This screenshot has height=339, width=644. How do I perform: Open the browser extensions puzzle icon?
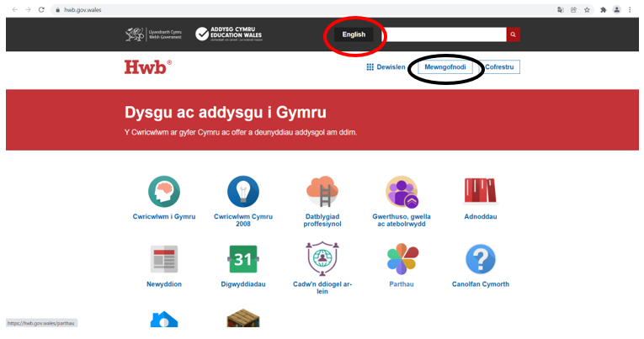click(604, 10)
